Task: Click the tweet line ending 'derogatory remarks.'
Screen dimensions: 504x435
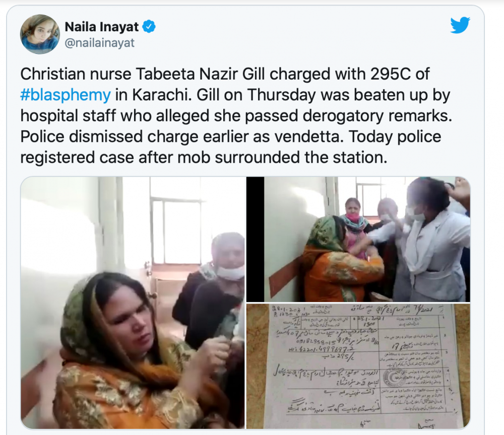Action: click(236, 116)
